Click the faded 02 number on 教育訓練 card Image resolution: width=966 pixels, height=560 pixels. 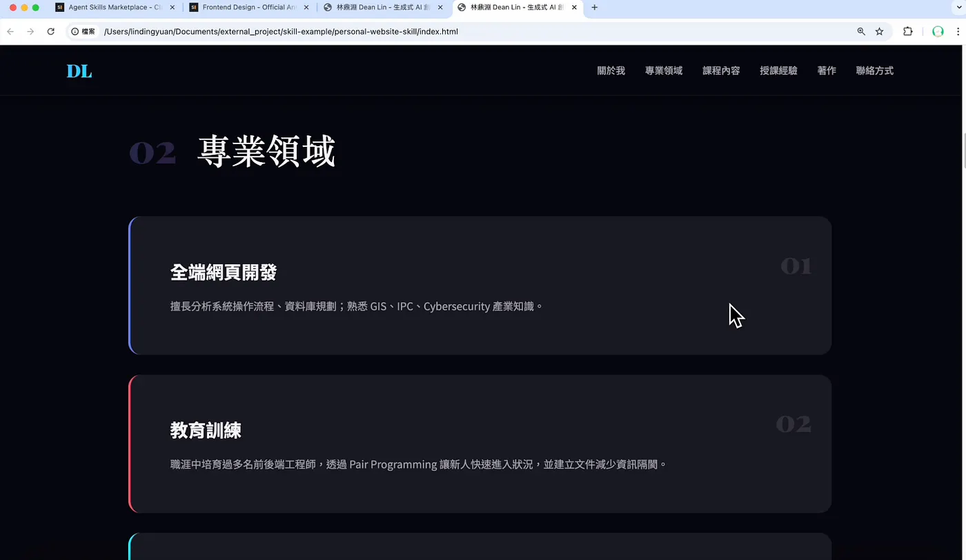coord(794,424)
